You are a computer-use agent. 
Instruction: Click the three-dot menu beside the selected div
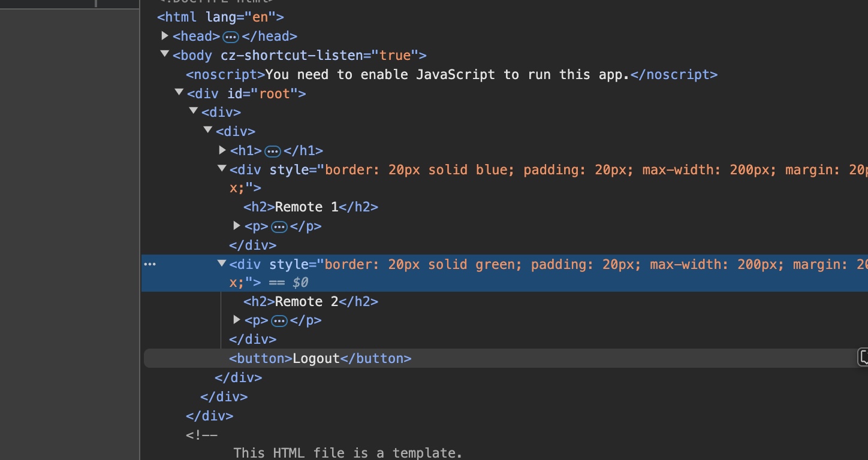click(x=150, y=264)
